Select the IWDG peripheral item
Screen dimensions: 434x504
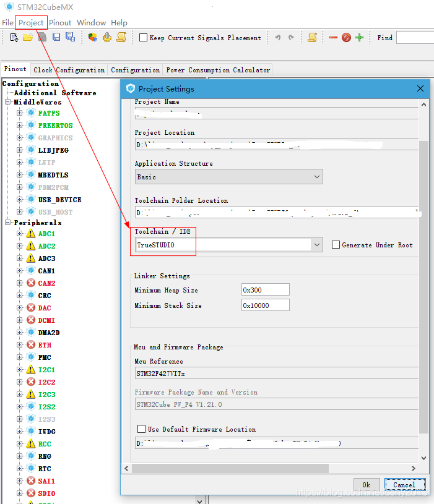tap(47, 432)
